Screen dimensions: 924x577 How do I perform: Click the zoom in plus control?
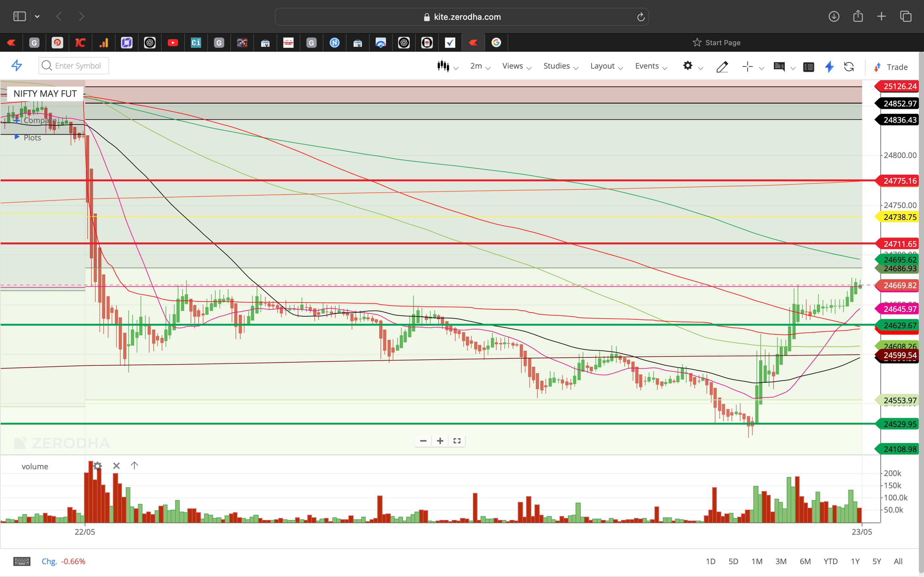pos(440,441)
